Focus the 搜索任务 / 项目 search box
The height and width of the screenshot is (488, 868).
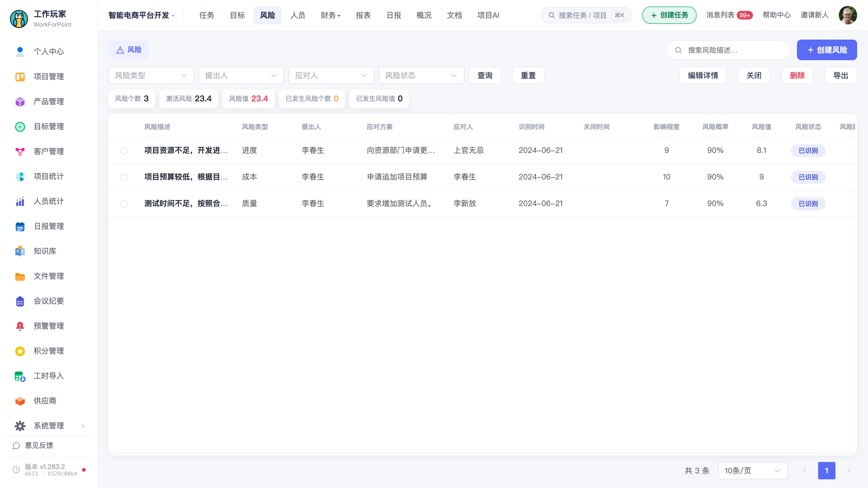point(586,15)
